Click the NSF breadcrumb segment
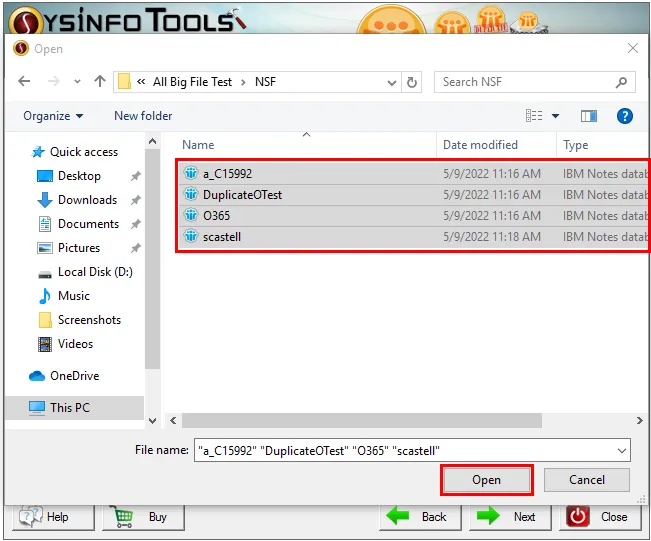651x541 pixels. pos(265,82)
